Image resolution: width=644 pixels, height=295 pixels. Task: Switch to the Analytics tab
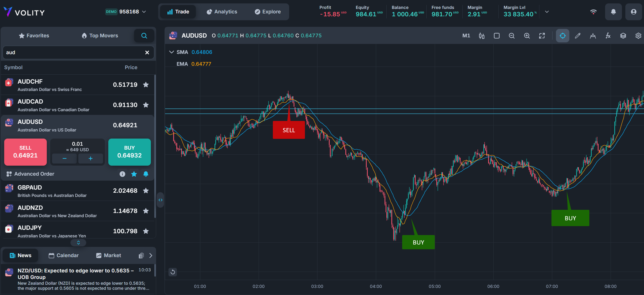tap(222, 12)
